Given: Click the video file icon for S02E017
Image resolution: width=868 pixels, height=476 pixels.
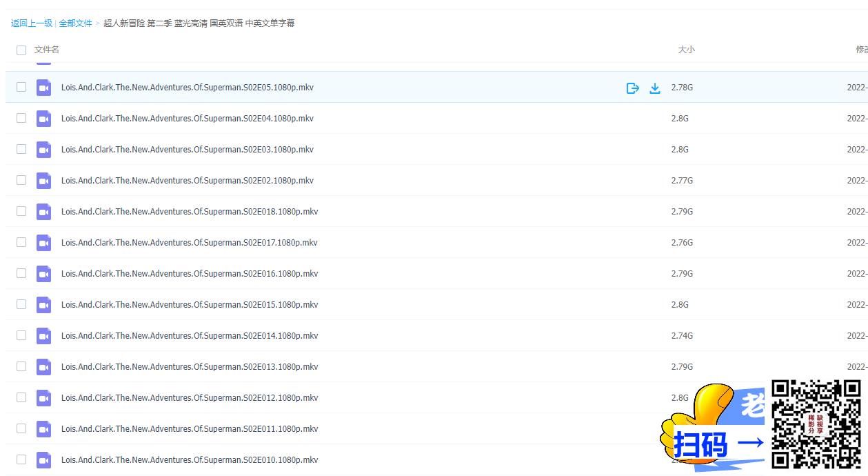Looking at the screenshot, I should coord(44,243).
